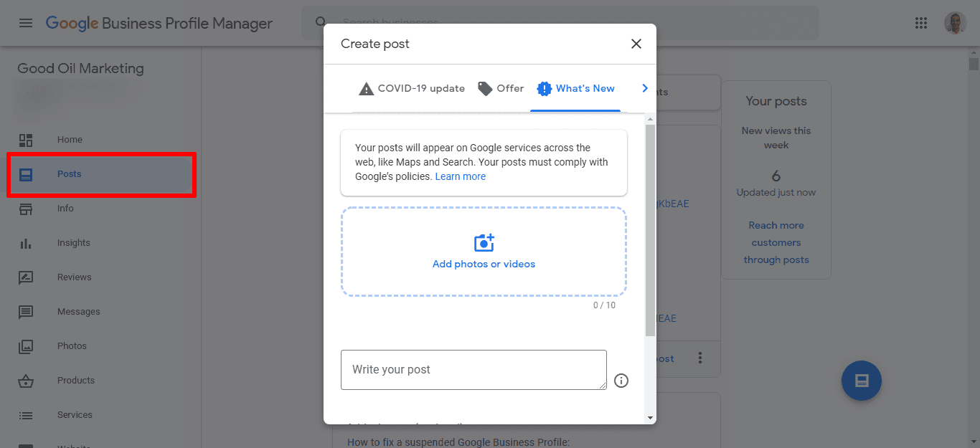
Task: Click the Posts sidebar icon
Action: (x=26, y=174)
